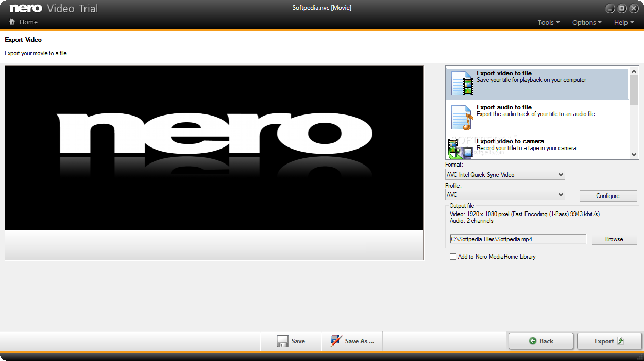The width and height of the screenshot is (644, 361).
Task: Maximize the Nero Video window
Action: coord(622,9)
